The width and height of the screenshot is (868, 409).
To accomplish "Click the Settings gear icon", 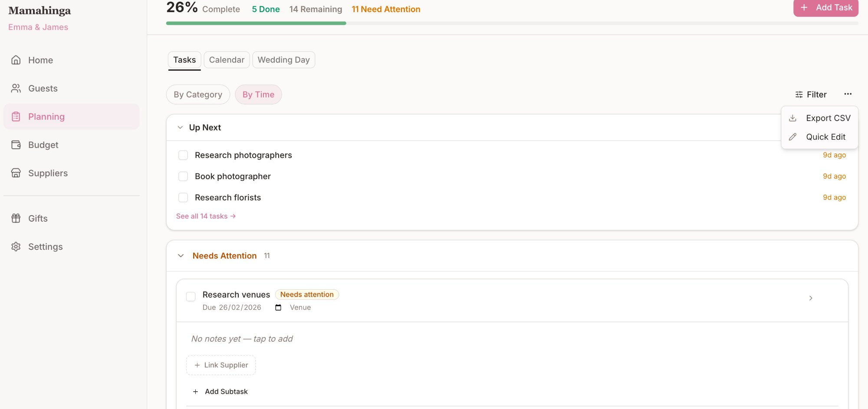I will coord(16,246).
